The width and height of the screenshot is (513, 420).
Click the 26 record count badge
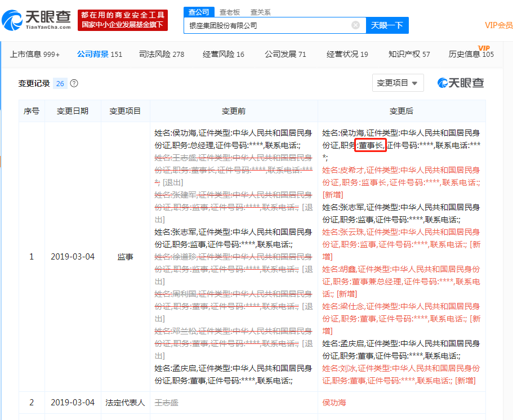(x=60, y=83)
